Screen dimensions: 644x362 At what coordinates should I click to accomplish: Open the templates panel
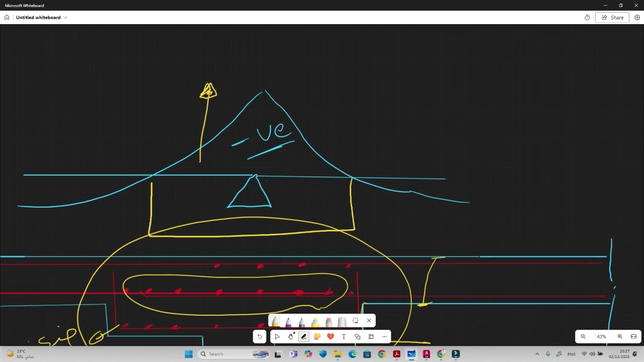pos(371,337)
